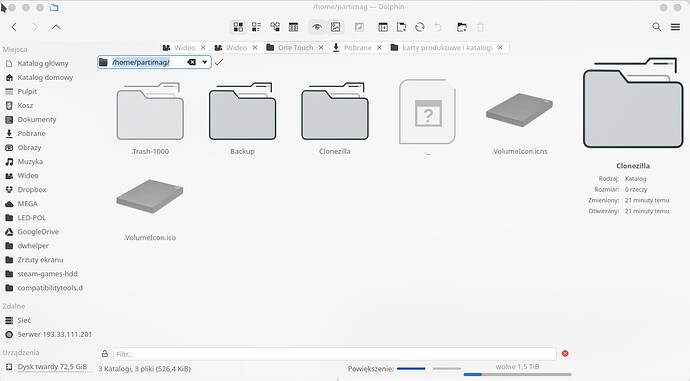Toggle split view panel icon
The image size is (690, 381).
point(383,27)
